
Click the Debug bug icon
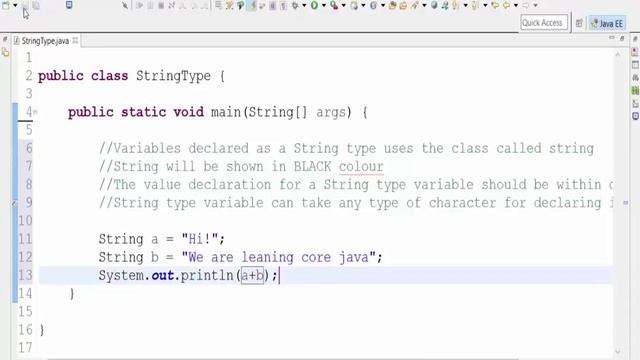click(295, 5)
